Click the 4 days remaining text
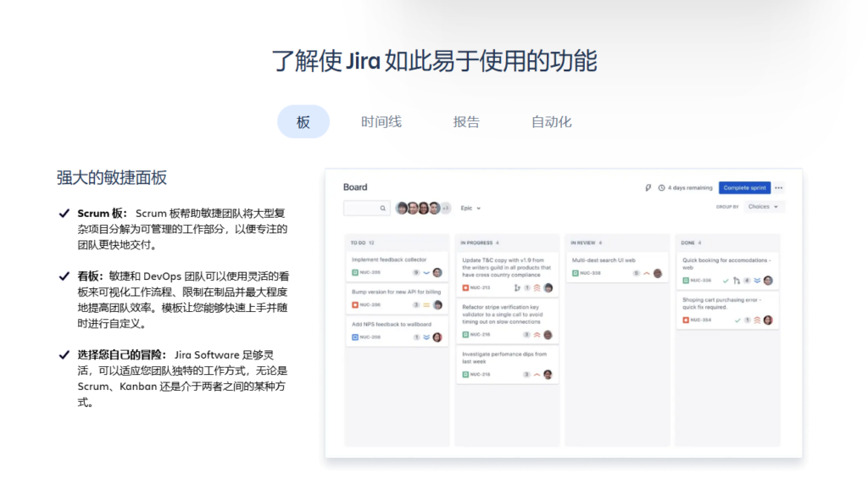The image size is (868, 502). 690,188
